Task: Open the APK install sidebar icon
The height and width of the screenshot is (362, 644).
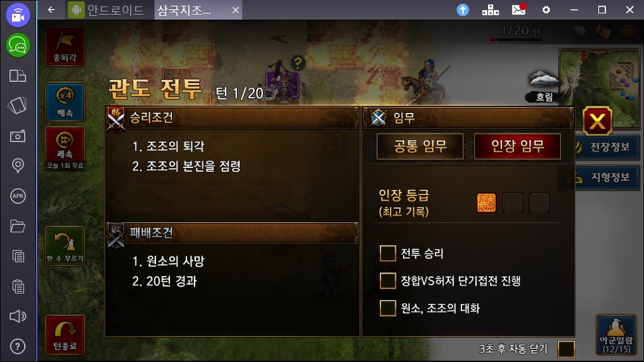Action: [x=18, y=195]
